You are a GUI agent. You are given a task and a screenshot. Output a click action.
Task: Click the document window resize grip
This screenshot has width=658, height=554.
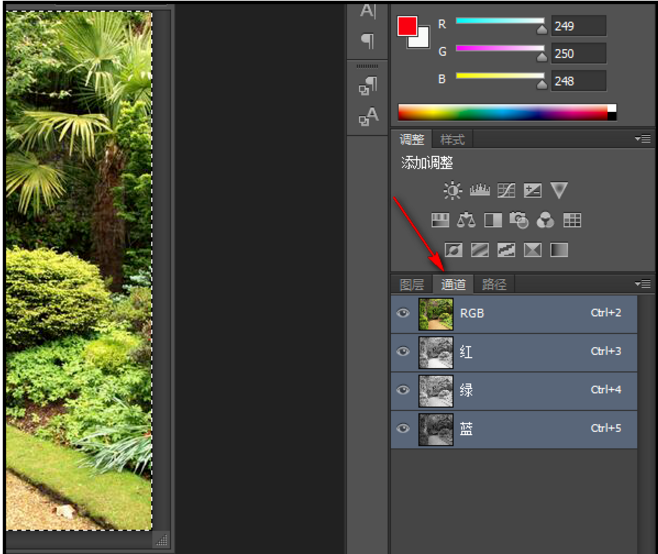point(162,540)
